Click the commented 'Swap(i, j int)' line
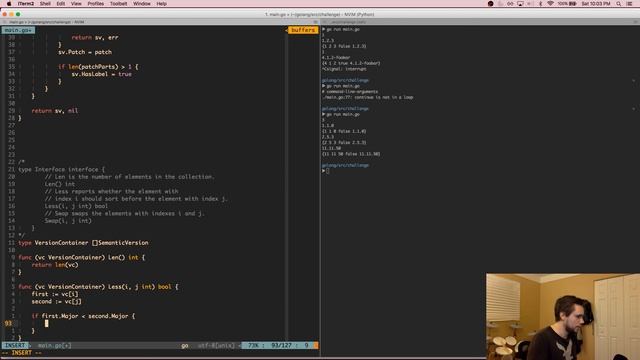640x360 pixels. [x=68, y=221]
